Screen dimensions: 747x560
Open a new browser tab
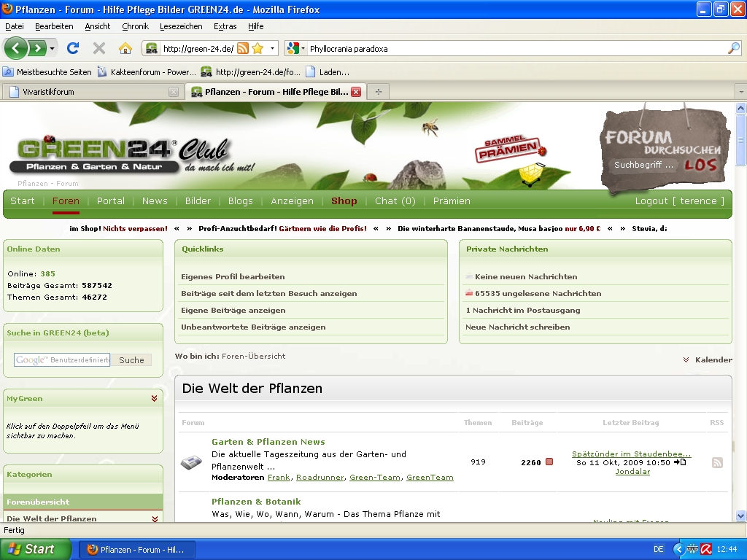(378, 92)
